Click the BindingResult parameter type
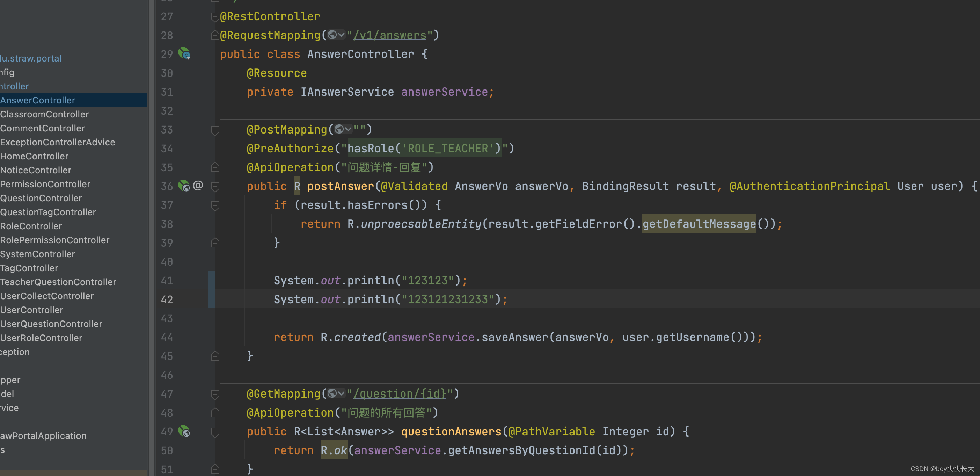The height and width of the screenshot is (476, 980). tap(626, 186)
